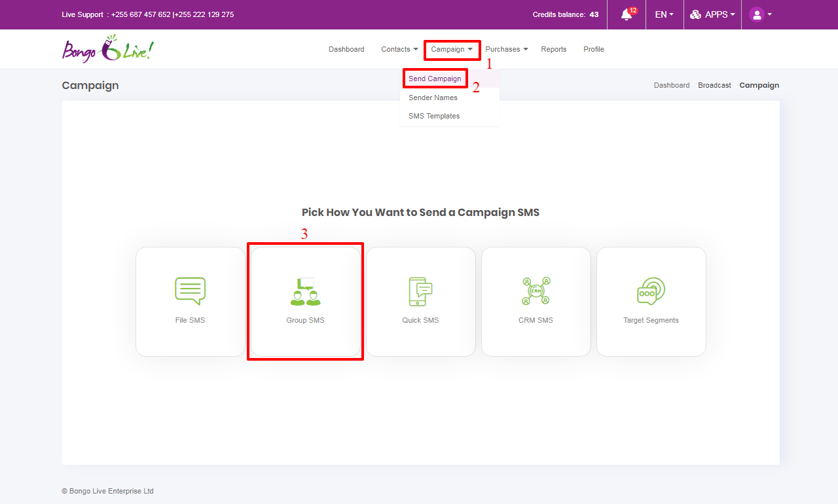838x504 pixels.
Task: Open the notifications bell icon
Action: pyautogui.click(x=627, y=14)
